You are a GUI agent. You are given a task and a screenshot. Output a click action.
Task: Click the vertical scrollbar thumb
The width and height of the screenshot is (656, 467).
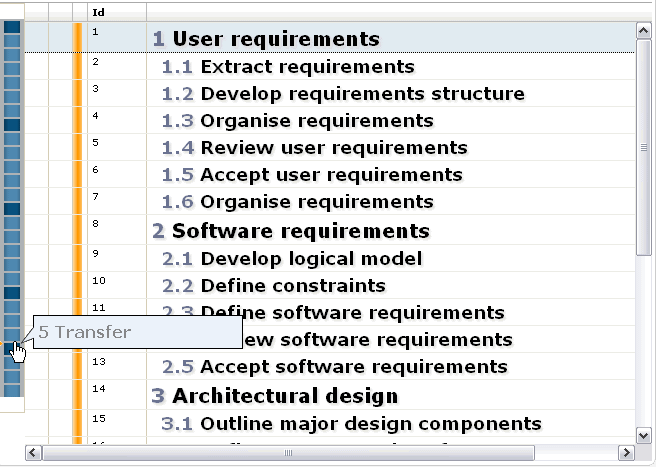(643, 147)
